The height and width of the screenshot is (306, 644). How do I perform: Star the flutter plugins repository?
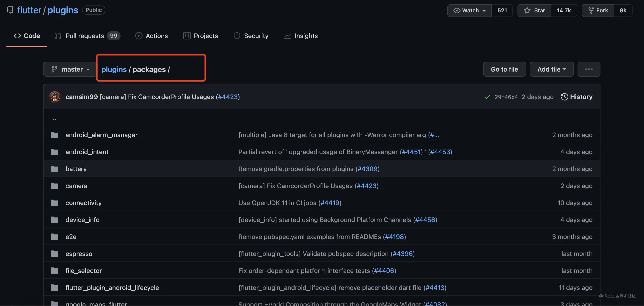pos(534,11)
